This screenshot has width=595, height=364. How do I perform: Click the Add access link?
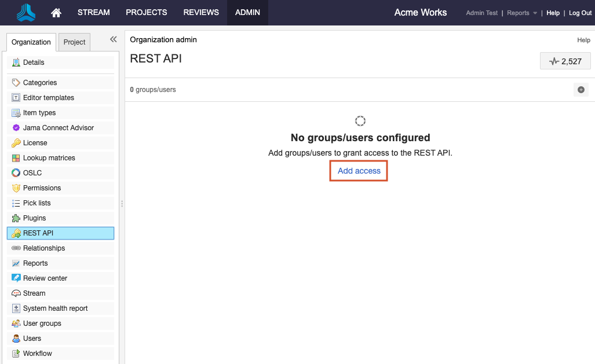[359, 171]
